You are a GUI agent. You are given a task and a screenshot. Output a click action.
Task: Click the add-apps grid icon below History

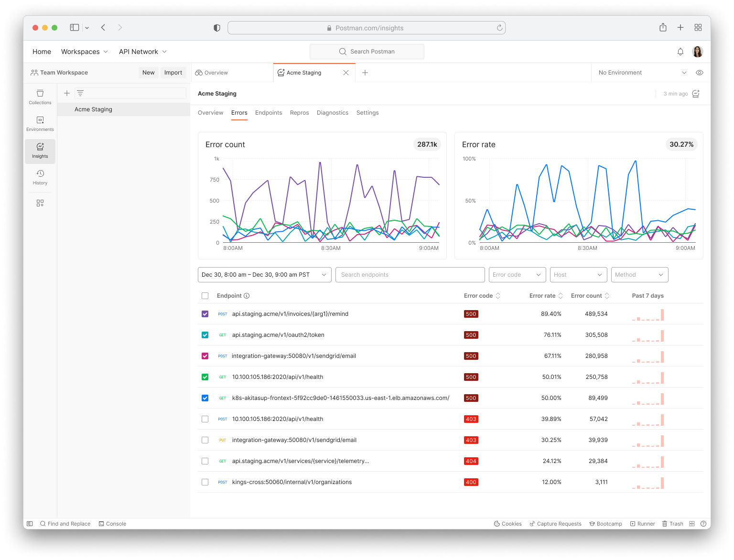click(x=40, y=203)
